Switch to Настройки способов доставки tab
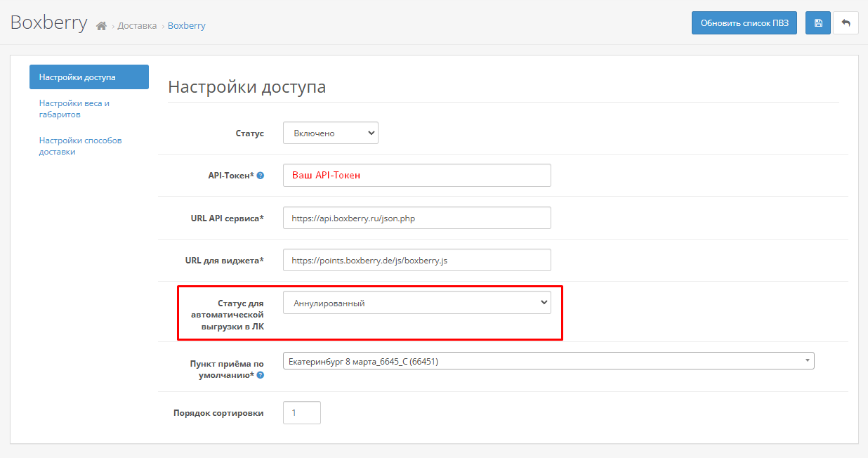 (x=89, y=146)
